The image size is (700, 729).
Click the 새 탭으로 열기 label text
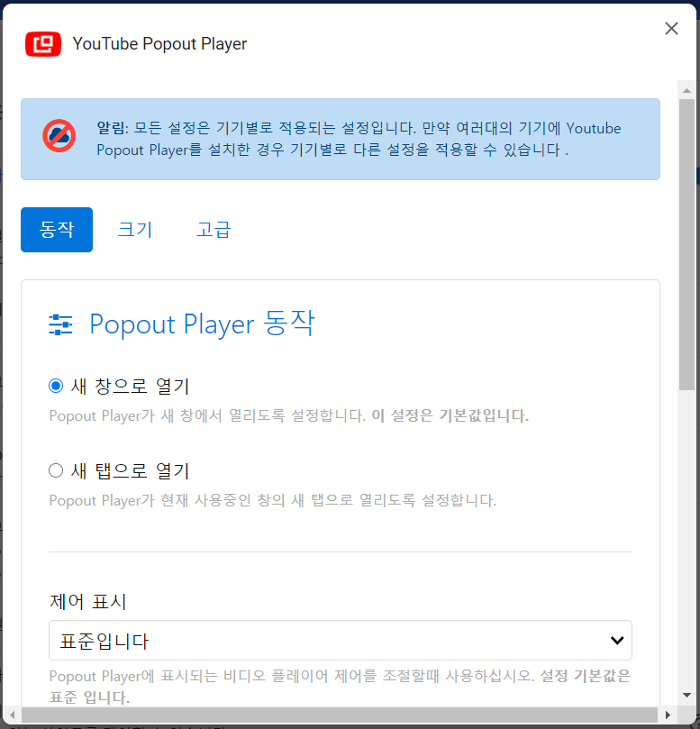point(130,471)
